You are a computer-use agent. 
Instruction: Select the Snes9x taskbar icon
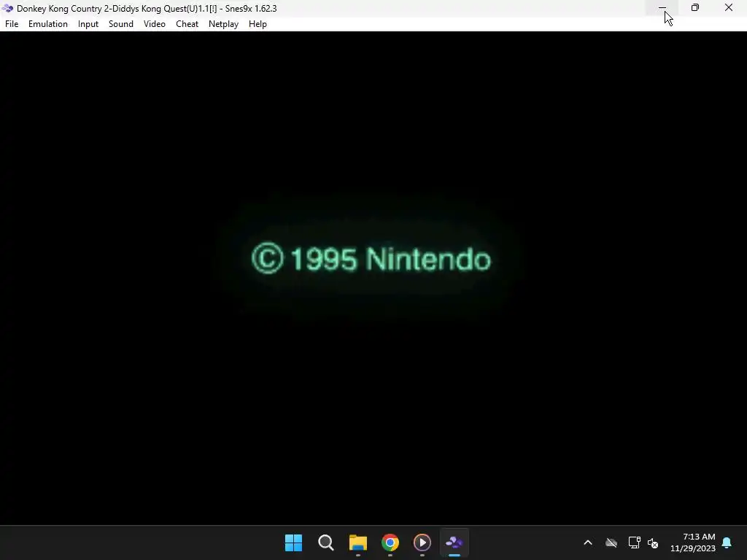(454, 542)
